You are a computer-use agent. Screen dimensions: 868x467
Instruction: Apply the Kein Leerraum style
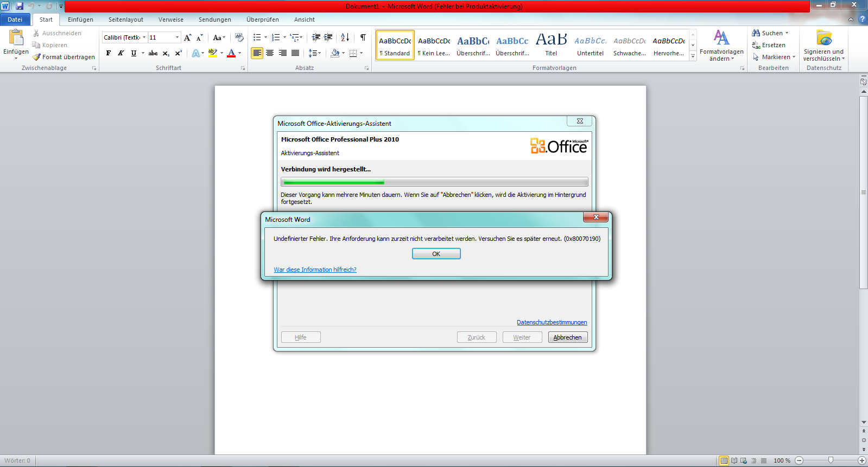(x=434, y=45)
